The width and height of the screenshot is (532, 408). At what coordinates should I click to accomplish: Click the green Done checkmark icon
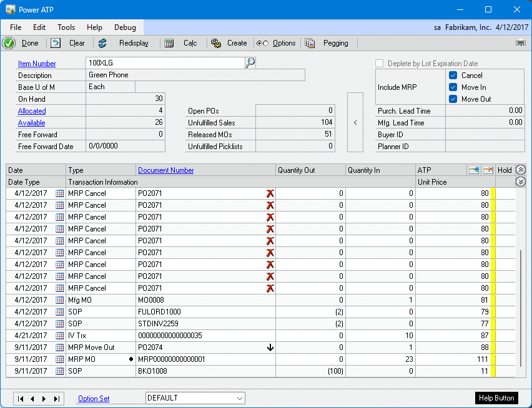point(9,43)
